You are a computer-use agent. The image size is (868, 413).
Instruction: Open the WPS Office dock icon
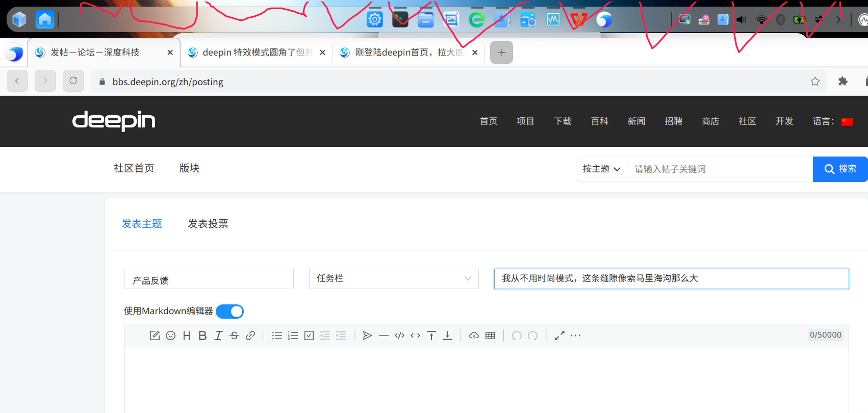pos(579,19)
